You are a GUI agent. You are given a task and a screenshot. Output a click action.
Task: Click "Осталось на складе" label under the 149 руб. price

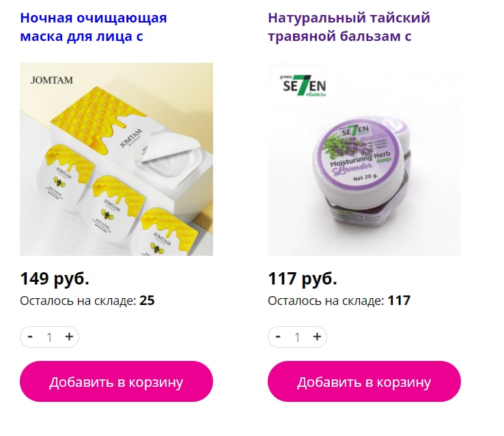click(x=78, y=301)
